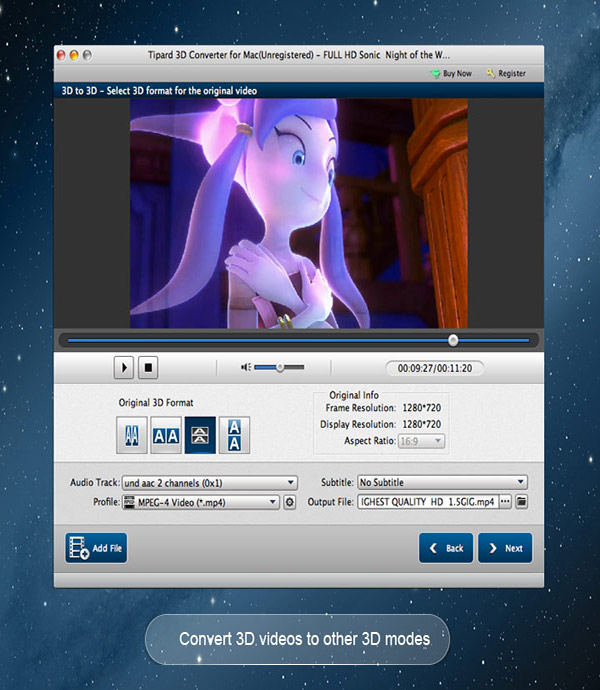Open the Audio Track dropdown

(210, 483)
